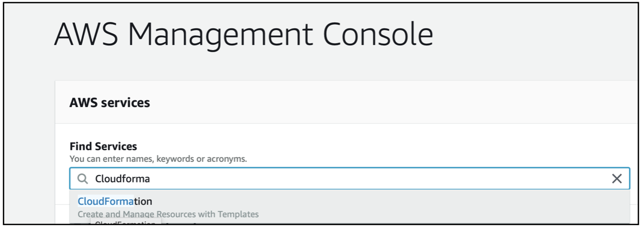Click the blue highlighted "CloudForma" match text
Viewport: 644px width, 232px height.
pos(105,201)
